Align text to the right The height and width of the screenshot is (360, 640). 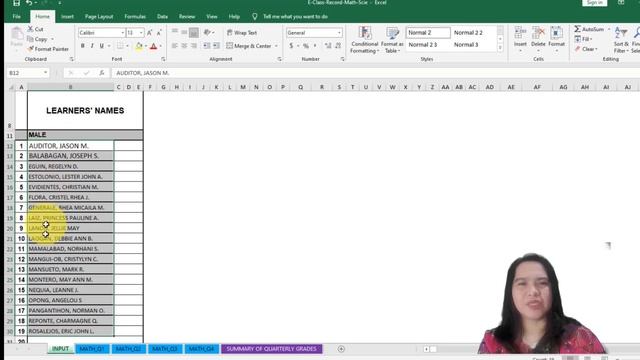pos(194,46)
